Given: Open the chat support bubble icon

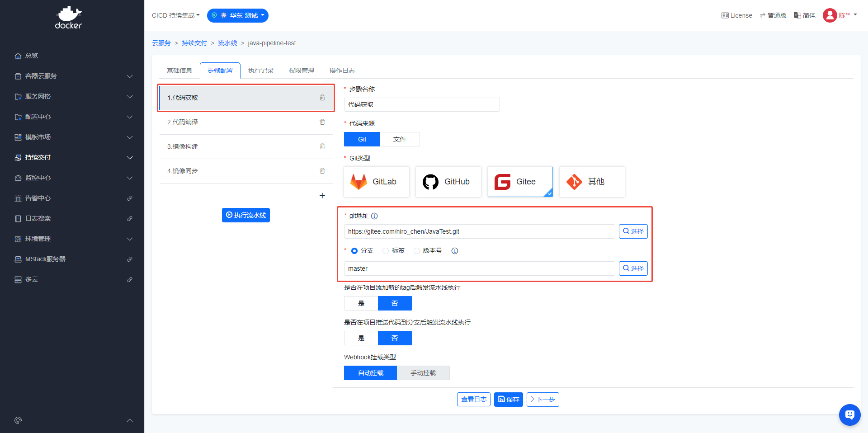Looking at the screenshot, I should [849, 414].
